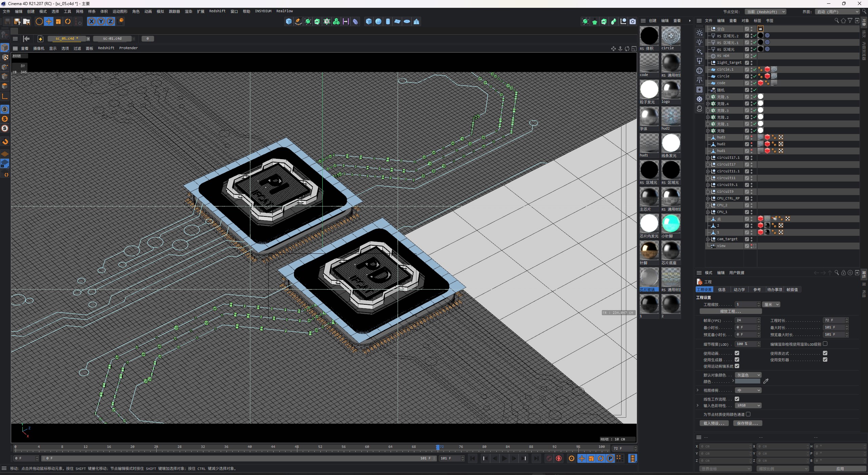Viewport: 868px width, 475px height.
Task: Uncheck the 使用动画 checkbox
Action: 737,353
